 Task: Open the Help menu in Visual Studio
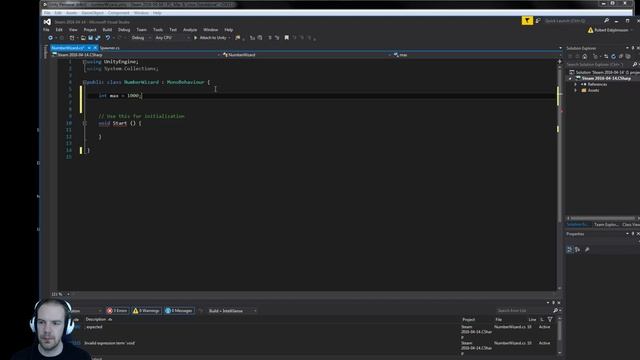pyautogui.click(x=229, y=30)
